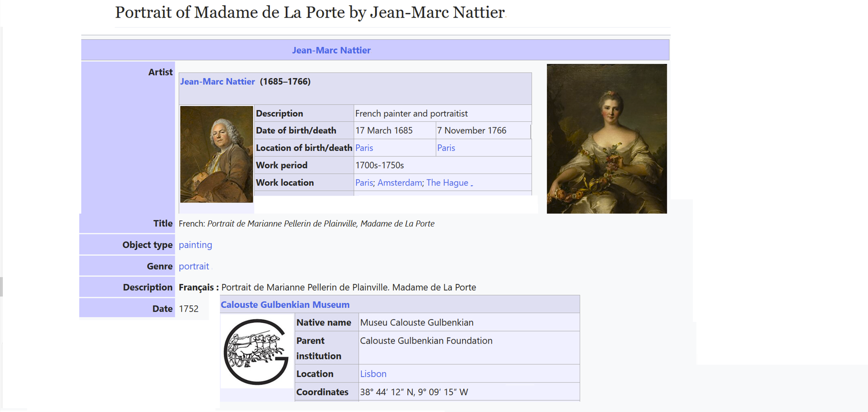Open The Hague work location link
The height and width of the screenshot is (412, 868).
pos(447,183)
